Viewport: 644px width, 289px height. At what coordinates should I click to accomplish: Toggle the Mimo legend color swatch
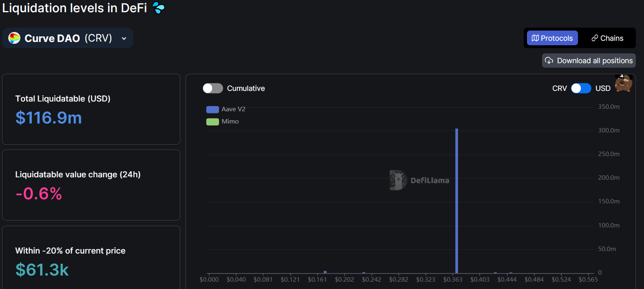point(212,121)
